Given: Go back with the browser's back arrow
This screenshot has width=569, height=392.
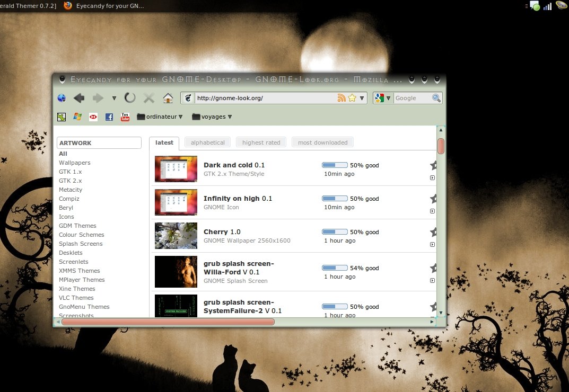Looking at the screenshot, I should 78,98.
